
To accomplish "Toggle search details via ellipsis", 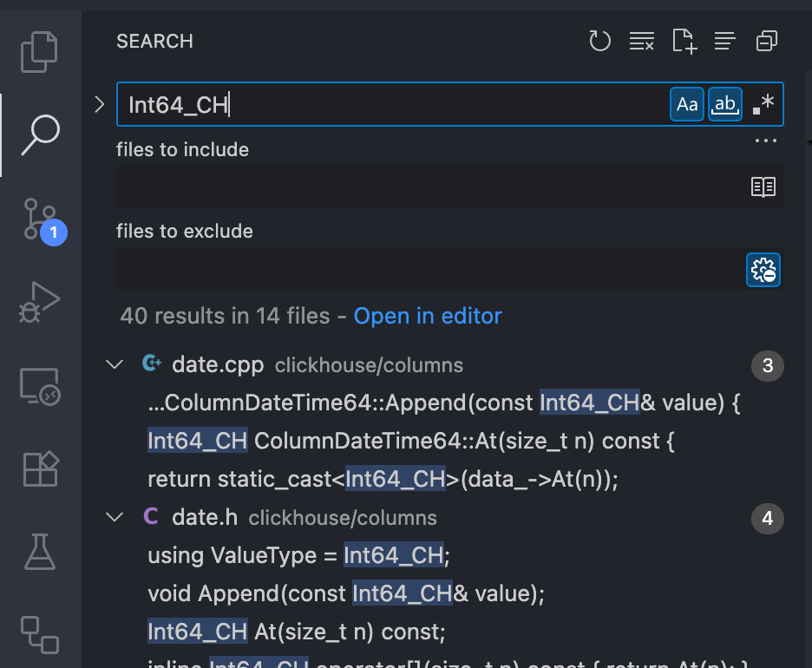I will (x=765, y=141).
